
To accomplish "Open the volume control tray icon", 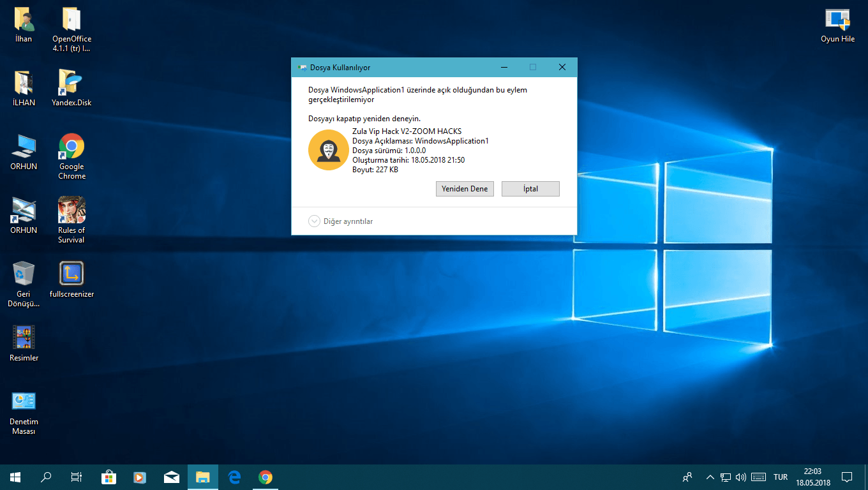I will click(x=741, y=477).
